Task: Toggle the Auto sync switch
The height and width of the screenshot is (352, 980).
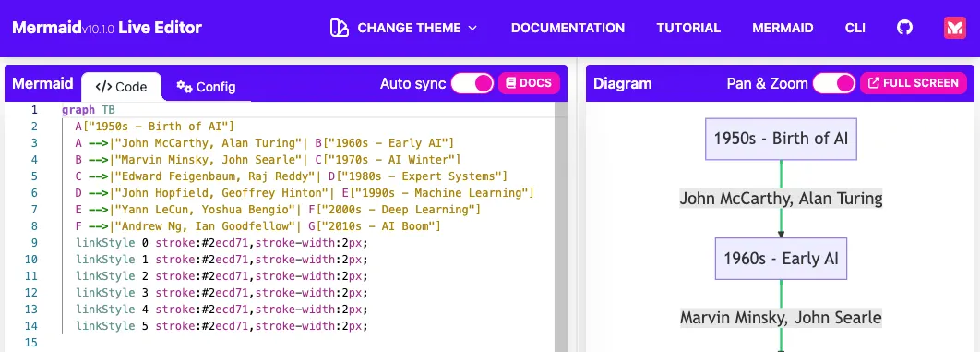Action: tap(472, 83)
